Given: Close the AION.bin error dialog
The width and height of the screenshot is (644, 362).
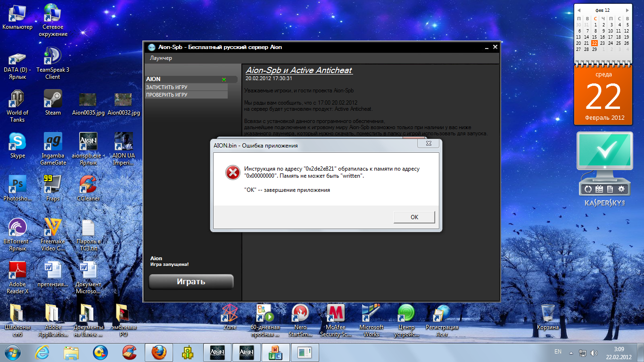Looking at the screenshot, I should pos(428,143).
